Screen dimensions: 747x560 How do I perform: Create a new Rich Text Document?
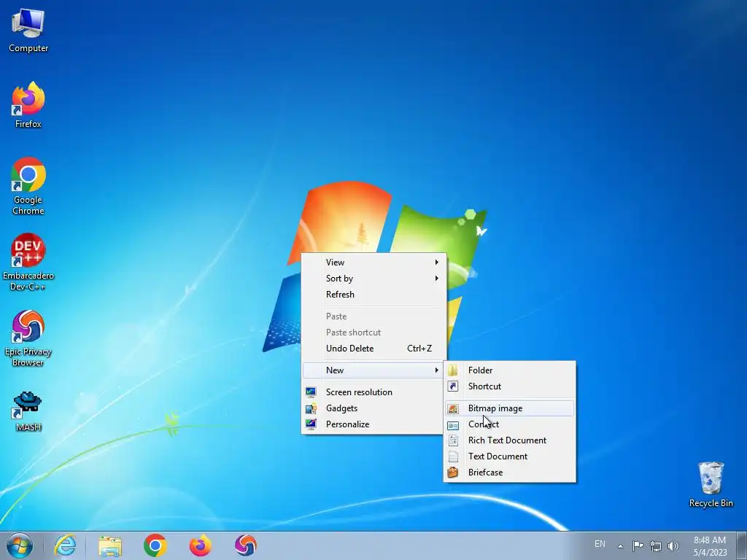tap(510, 440)
